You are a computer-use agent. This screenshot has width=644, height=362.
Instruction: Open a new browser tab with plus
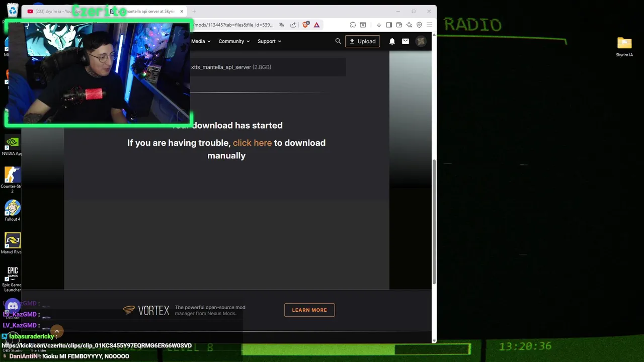pos(194,11)
